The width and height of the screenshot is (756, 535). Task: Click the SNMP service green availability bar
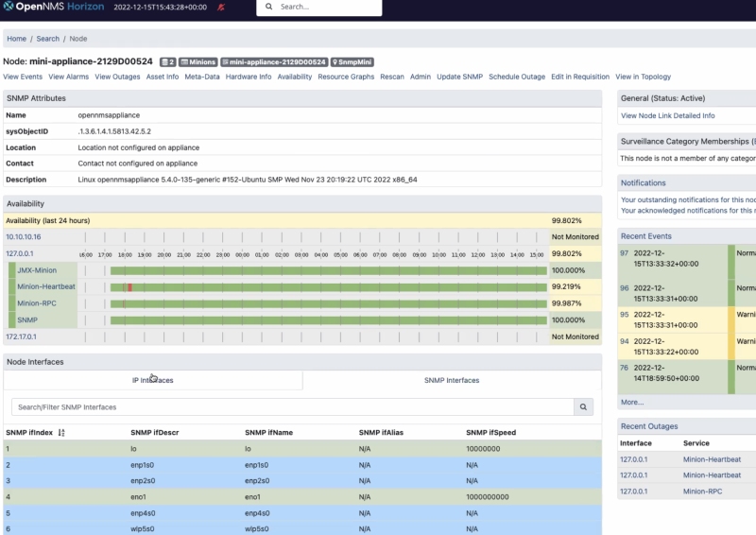click(x=328, y=320)
